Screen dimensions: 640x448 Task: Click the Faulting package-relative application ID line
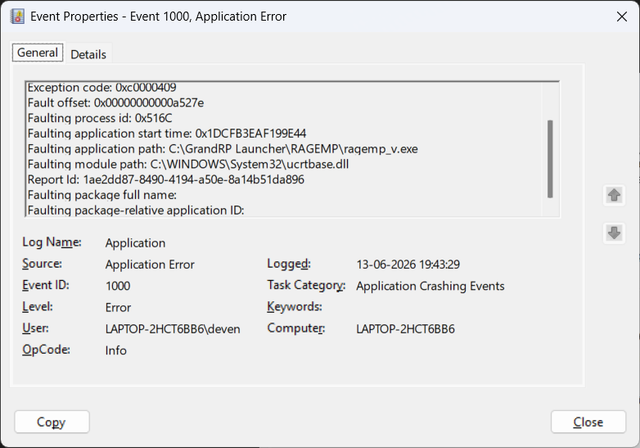click(x=136, y=211)
